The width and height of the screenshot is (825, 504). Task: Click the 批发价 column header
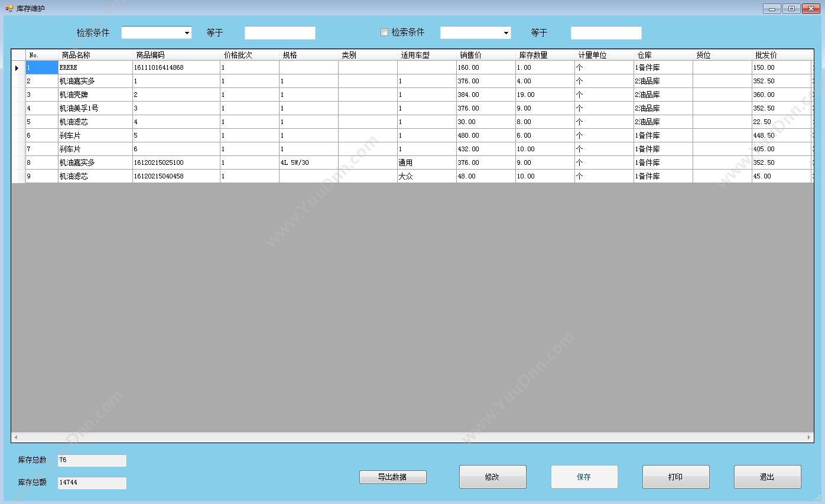[x=782, y=55]
